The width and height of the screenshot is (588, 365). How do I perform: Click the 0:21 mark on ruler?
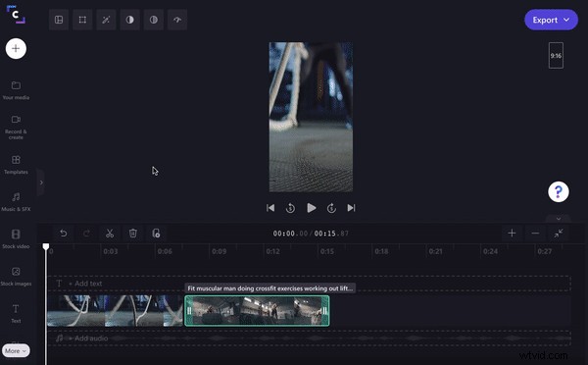coord(436,251)
